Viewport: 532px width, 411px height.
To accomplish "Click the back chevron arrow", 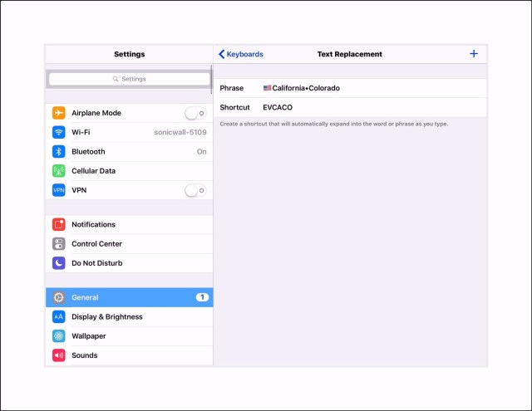I will pos(222,54).
